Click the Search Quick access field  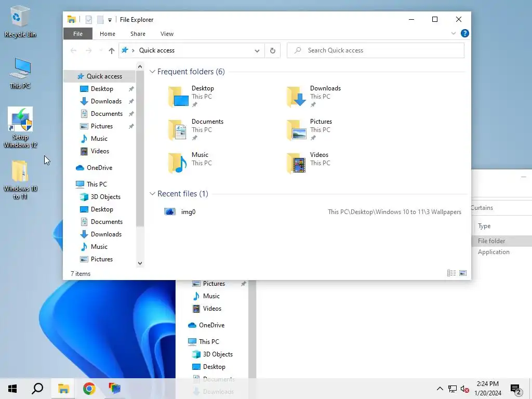pyautogui.click(x=375, y=50)
